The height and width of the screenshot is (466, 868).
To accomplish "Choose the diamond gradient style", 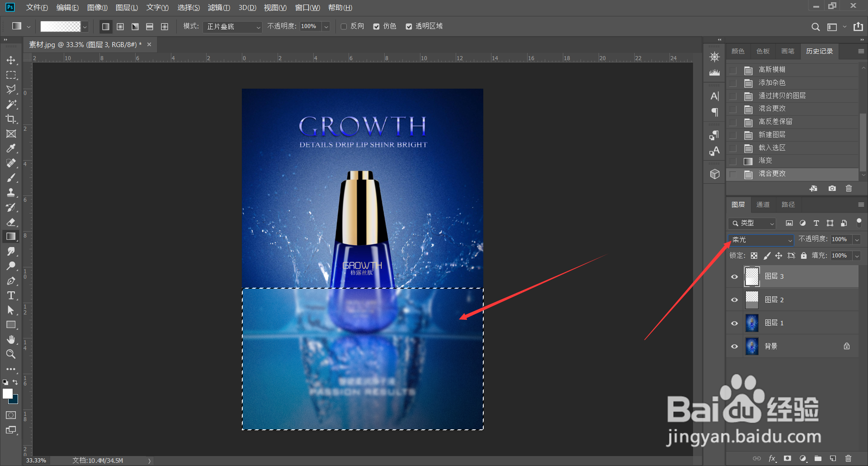I will 165,27.
